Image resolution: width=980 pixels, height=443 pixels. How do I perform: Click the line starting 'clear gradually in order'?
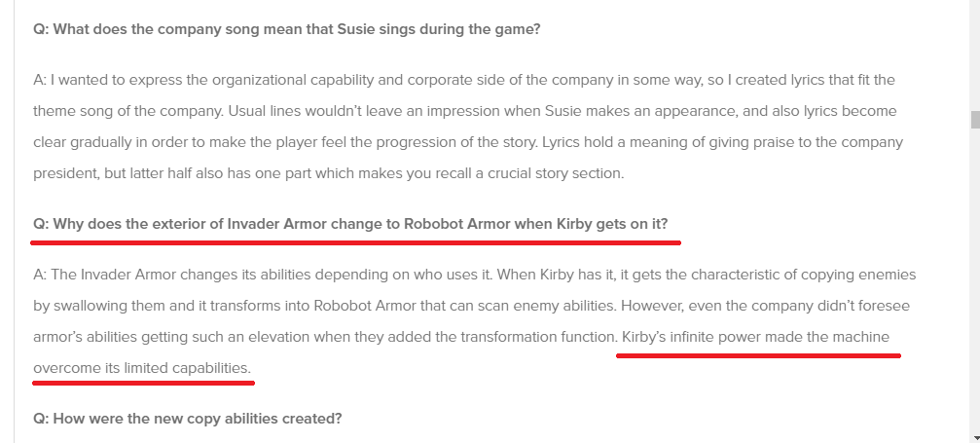coord(468,143)
